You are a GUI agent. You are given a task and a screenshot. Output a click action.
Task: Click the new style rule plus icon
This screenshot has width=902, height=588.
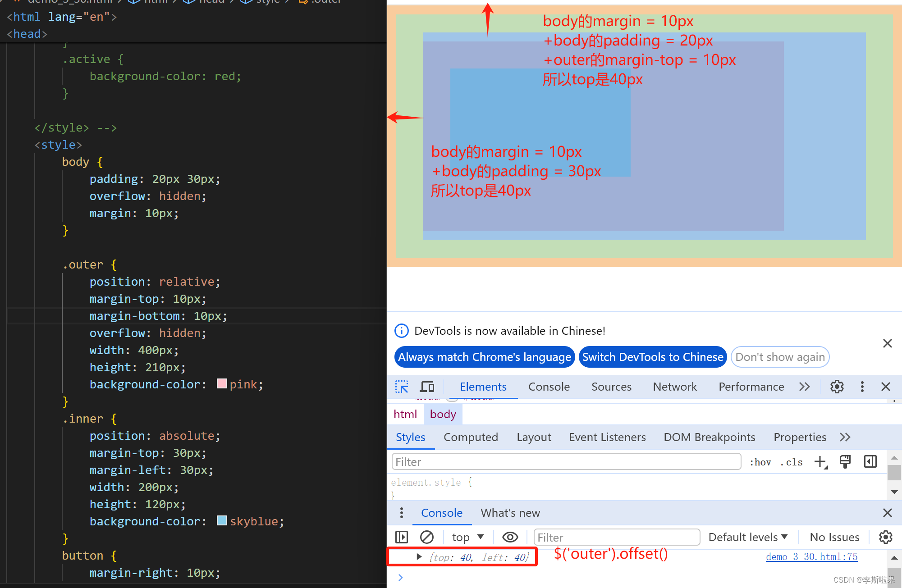pyautogui.click(x=820, y=462)
